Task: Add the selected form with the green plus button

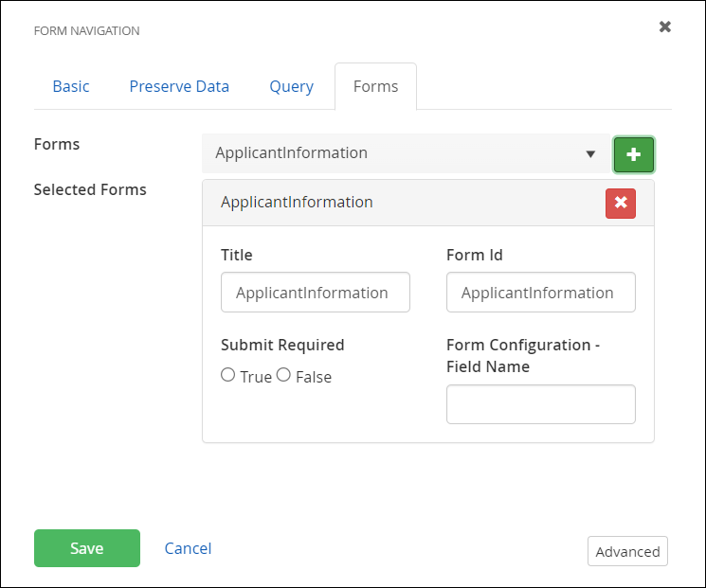Action: 634,154
